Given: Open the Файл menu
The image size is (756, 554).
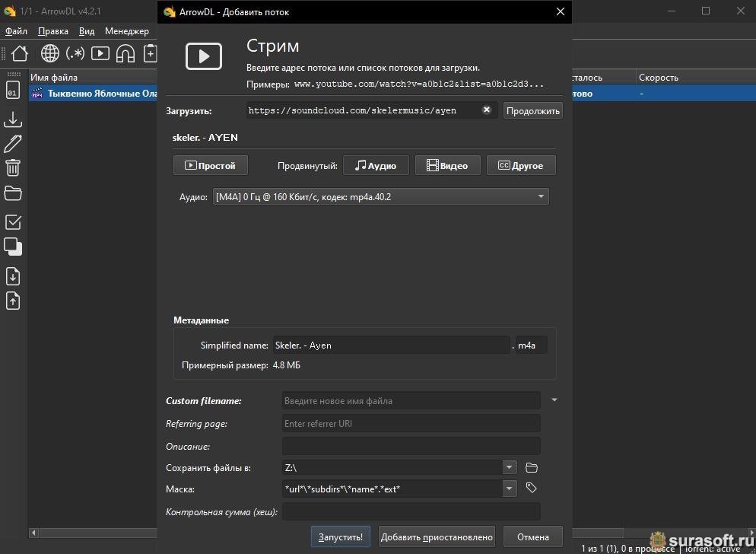Looking at the screenshot, I should coord(16,31).
